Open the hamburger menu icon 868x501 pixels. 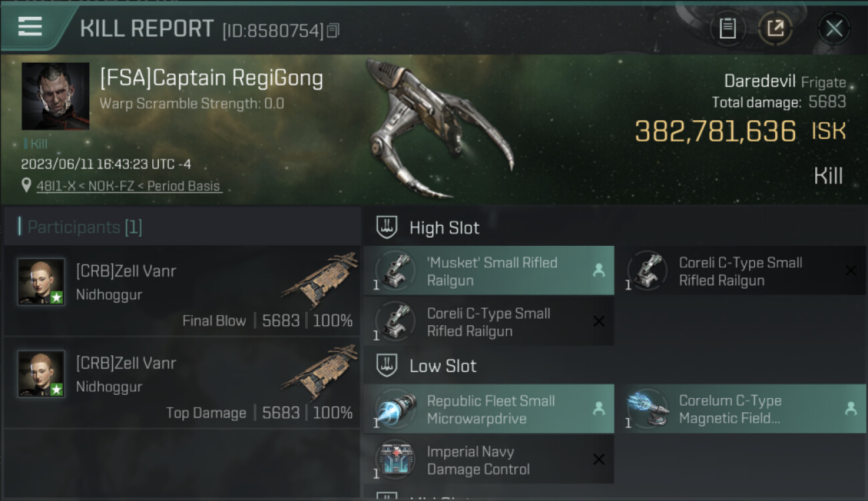(x=30, y=27)
